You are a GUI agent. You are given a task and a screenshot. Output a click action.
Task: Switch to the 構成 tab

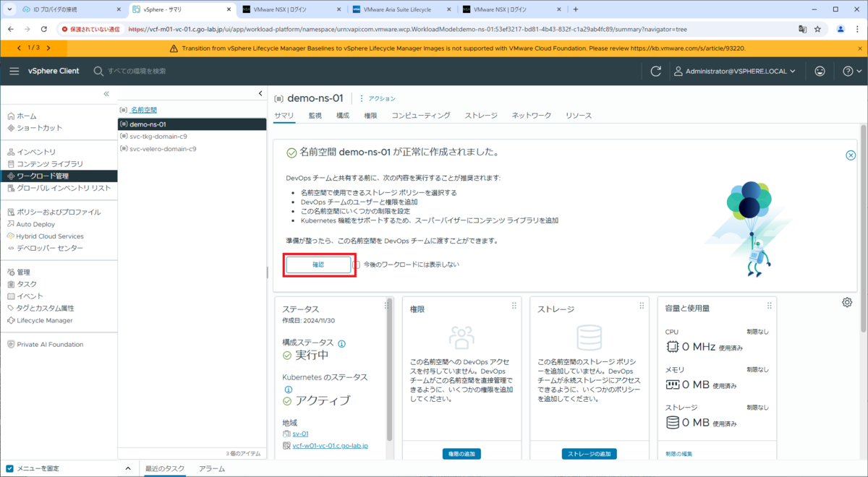tap(343, 116)
